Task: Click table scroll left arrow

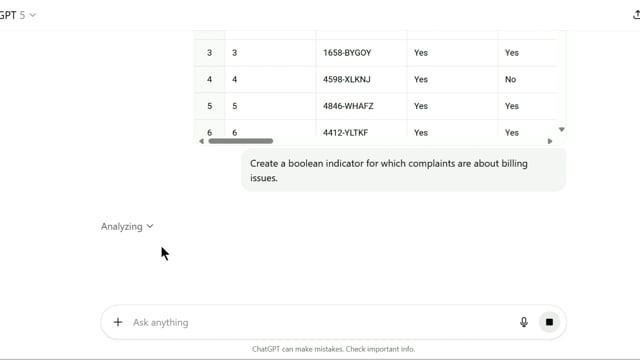Action: pyautogui.click(x=201, y=141)
